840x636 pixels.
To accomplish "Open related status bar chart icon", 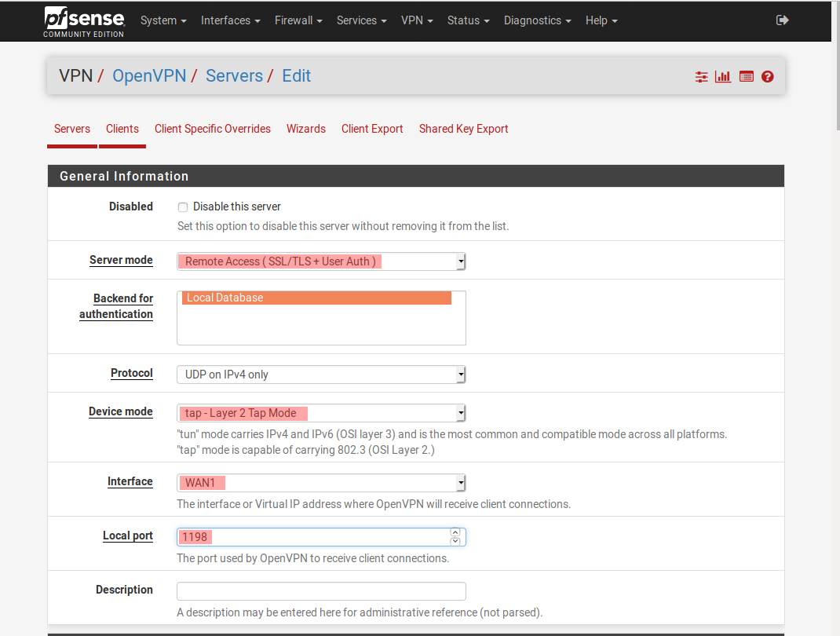I will click(x=723, y=77).
